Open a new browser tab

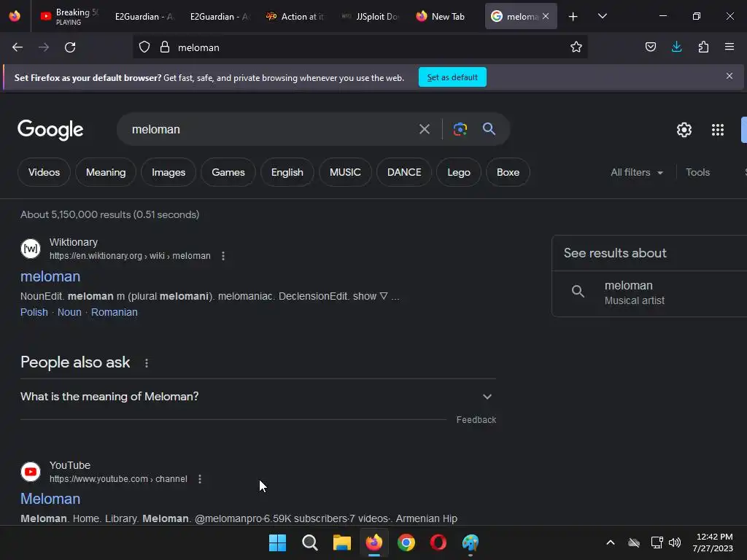tap(573, 17)
